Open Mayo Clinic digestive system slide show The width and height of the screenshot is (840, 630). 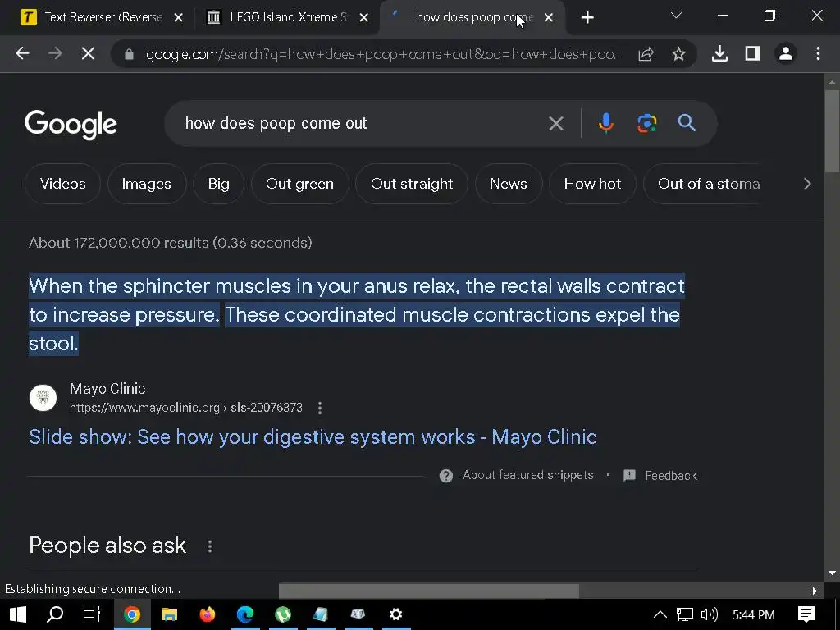[313, 437]
